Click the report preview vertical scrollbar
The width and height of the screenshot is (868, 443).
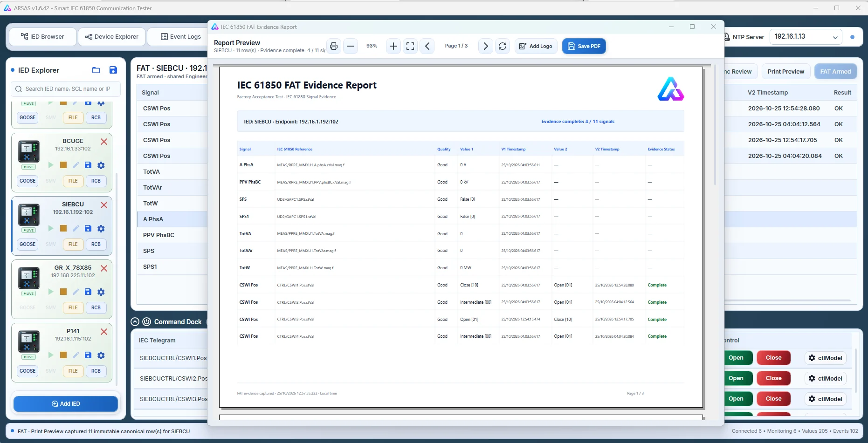click(x=715, y=126)
